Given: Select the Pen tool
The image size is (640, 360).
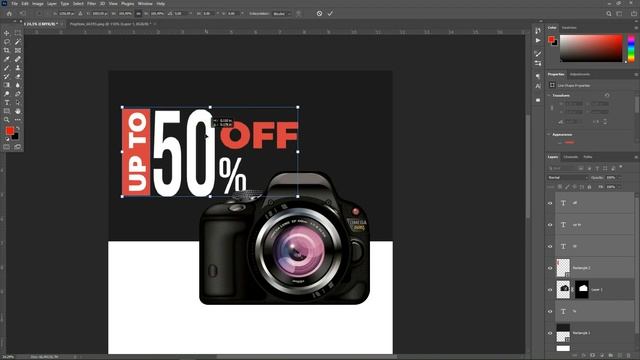Looking at the screenshot, I should [18, 94].
